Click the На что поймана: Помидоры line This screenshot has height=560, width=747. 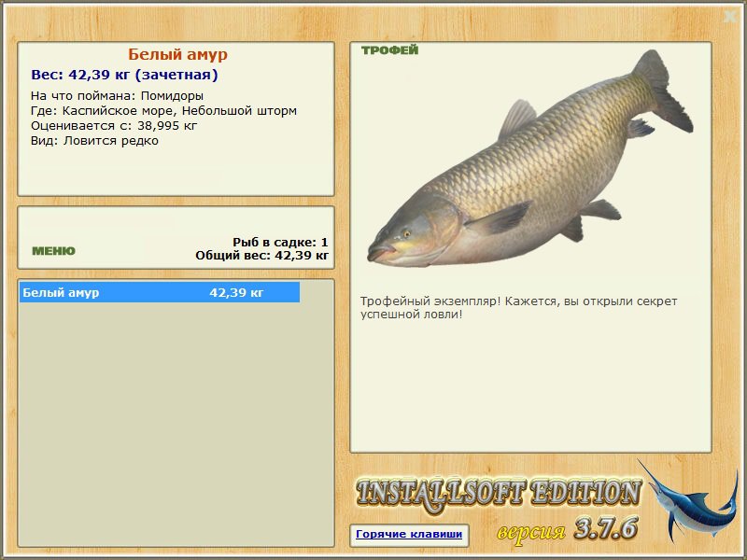[117, 96]
